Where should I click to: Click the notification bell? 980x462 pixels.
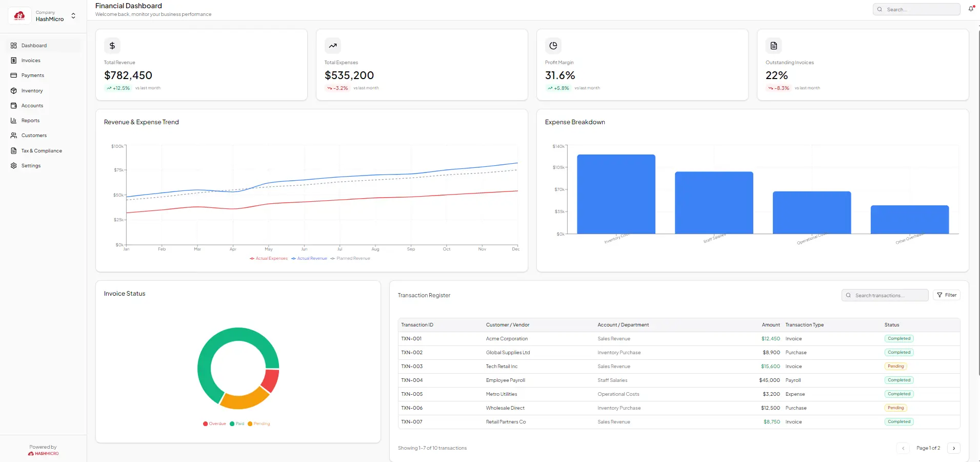click(970, 8)
